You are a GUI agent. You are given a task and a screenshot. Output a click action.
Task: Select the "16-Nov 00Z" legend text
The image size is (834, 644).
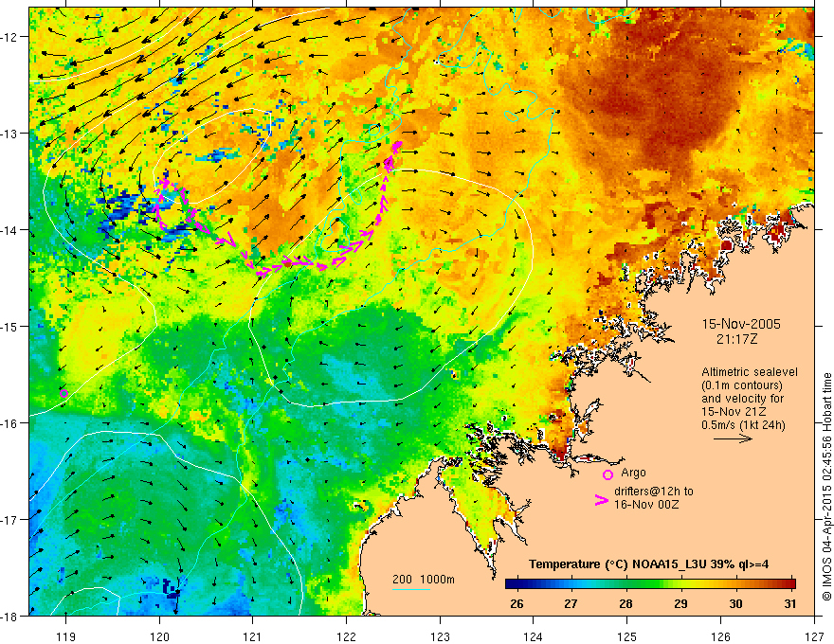tap(646, 505)
